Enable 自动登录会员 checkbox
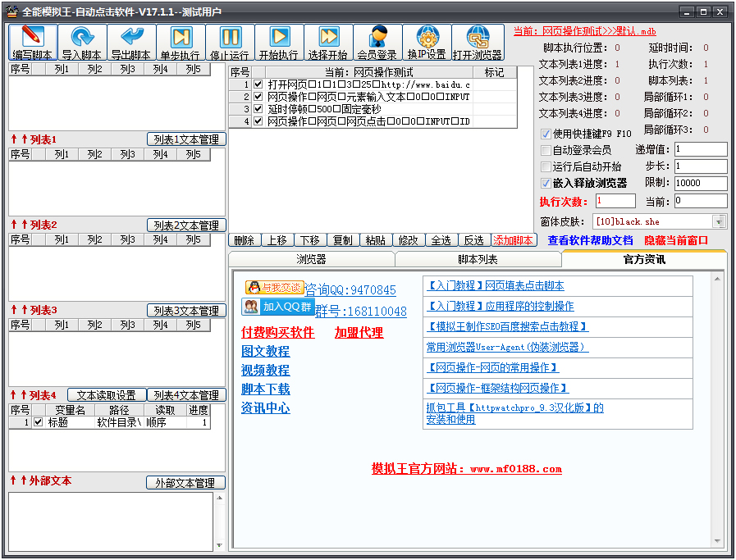Image resolution: width=736 pixels, height=560 pixels. (x=546, y=150)
